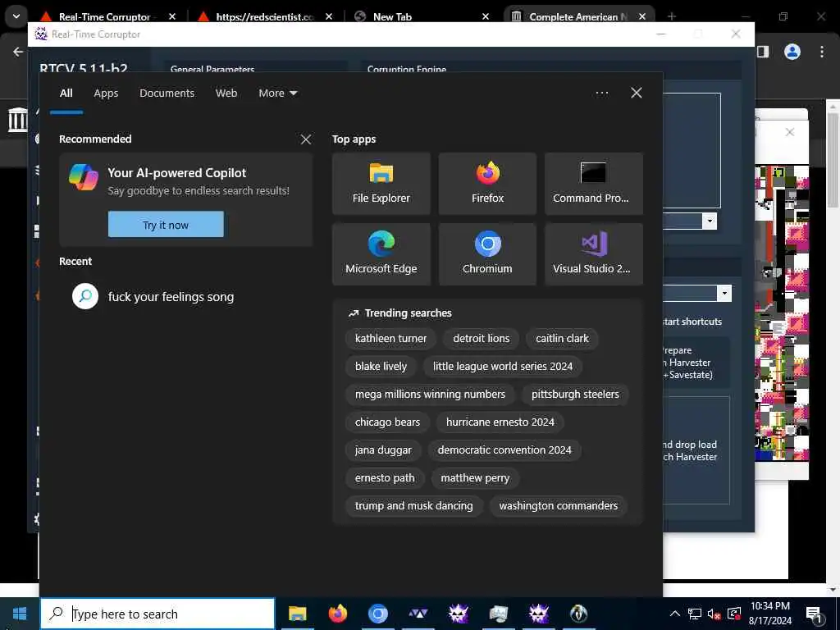This screenshot has height=630, width=840.
Task: Search trending 'blake lively'
Action: pos(381,367)
